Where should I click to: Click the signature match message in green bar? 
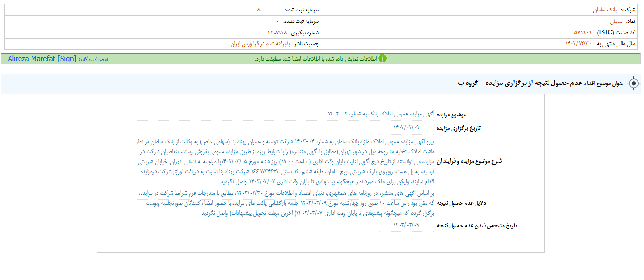[x=316, y=59]
